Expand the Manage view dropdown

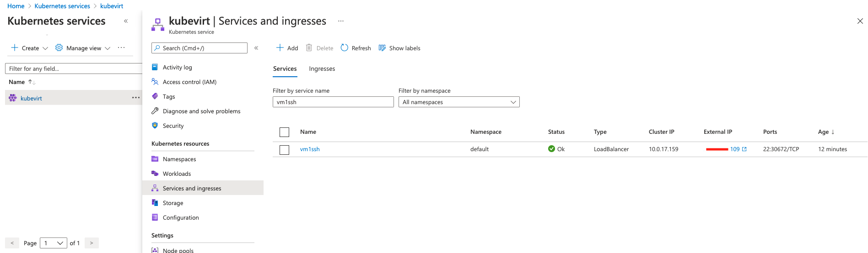[108, 48]
